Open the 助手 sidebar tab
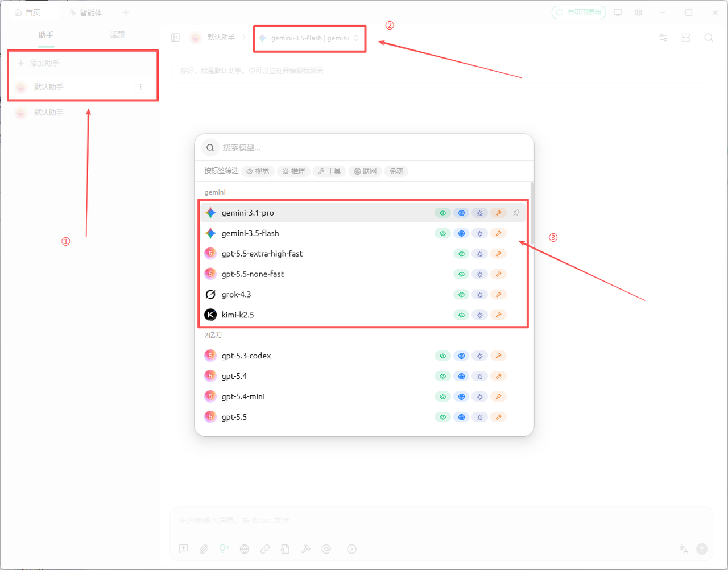Viewport: 728px width, 570px height. 46,35
